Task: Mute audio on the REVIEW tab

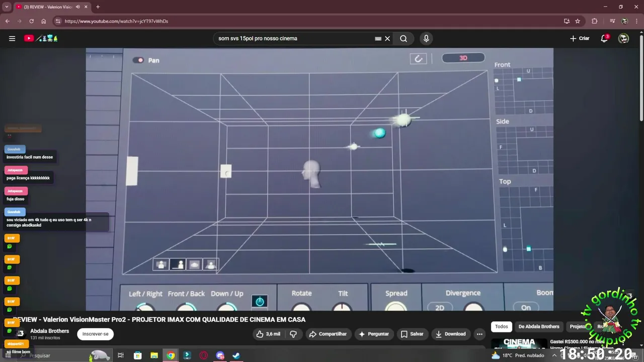Action: point(77,7)
